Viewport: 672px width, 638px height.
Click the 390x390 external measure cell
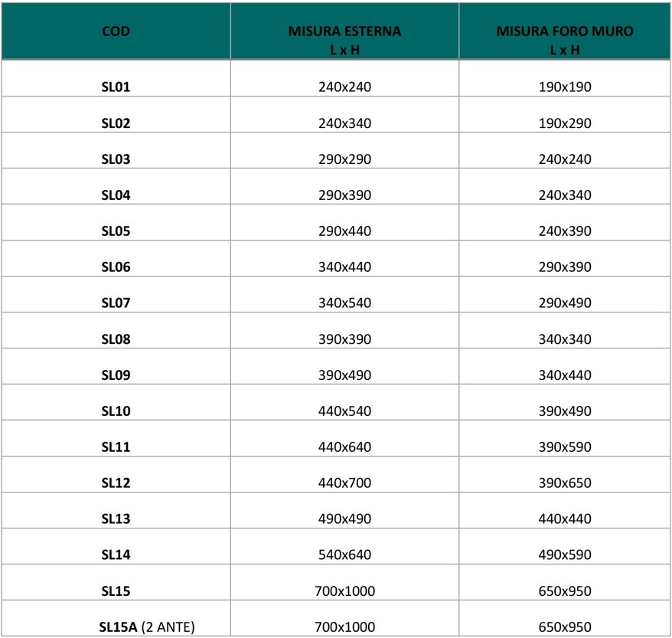pyautogui.click(x=344, y=339)
